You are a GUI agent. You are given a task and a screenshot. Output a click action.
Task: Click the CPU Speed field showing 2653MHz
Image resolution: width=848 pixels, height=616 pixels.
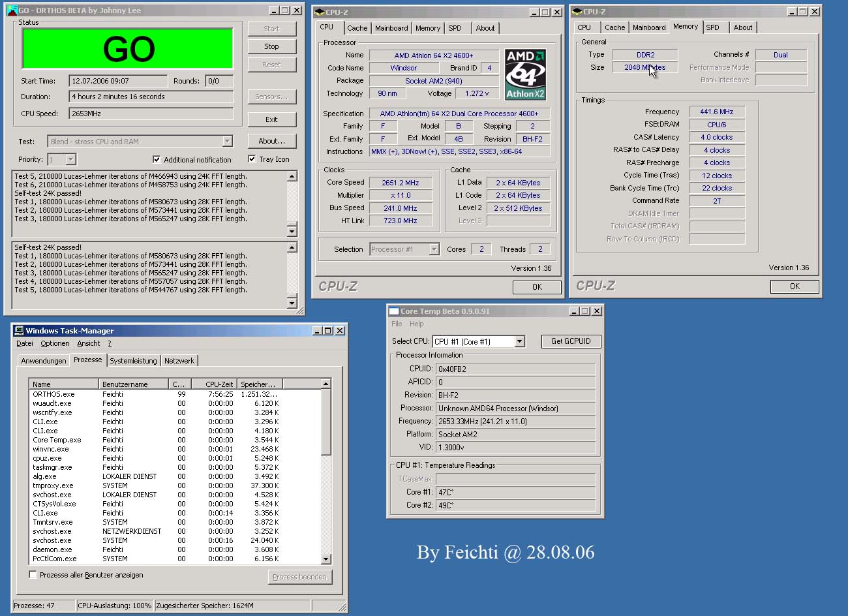point(151,113)
